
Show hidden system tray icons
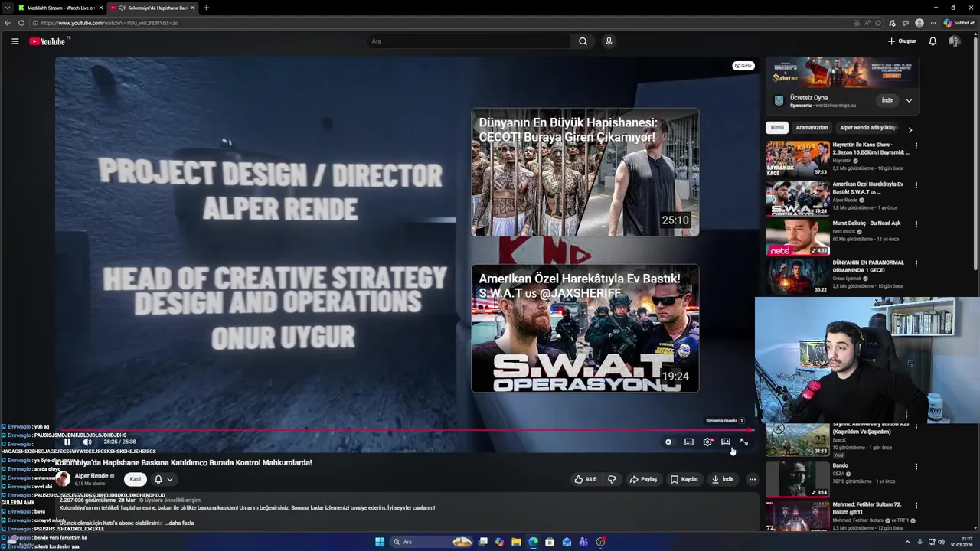[907, 542]
